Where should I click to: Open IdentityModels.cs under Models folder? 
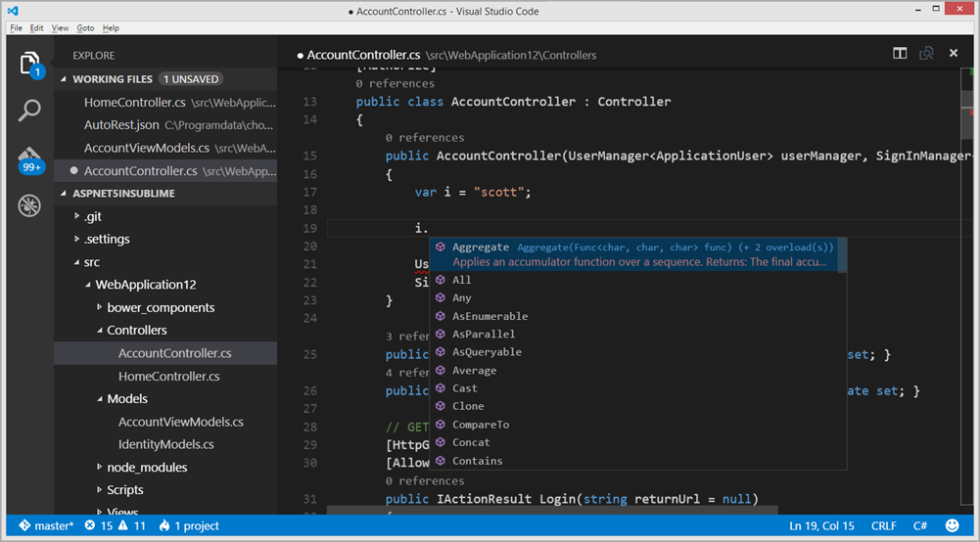(x=165, y=444)
